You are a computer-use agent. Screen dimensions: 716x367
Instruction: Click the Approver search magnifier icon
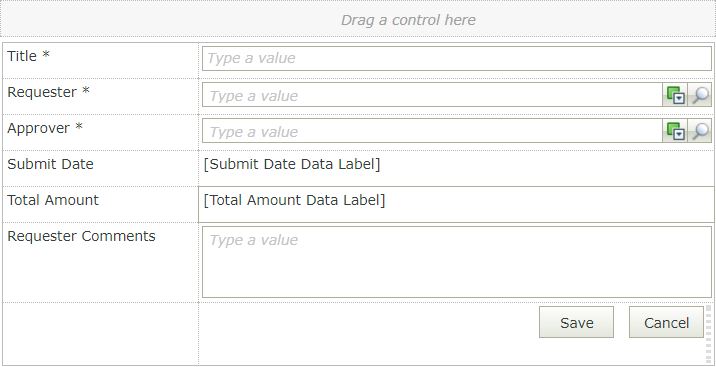click(x=700, y=131)
